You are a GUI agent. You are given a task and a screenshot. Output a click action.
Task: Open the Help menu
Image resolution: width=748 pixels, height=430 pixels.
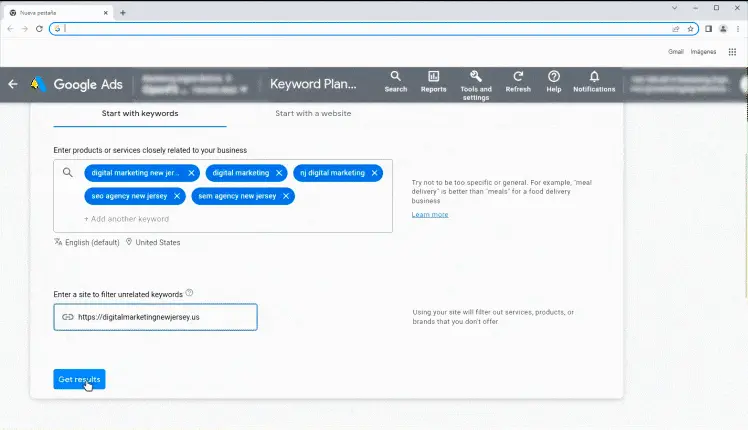(x=553, y=82)
